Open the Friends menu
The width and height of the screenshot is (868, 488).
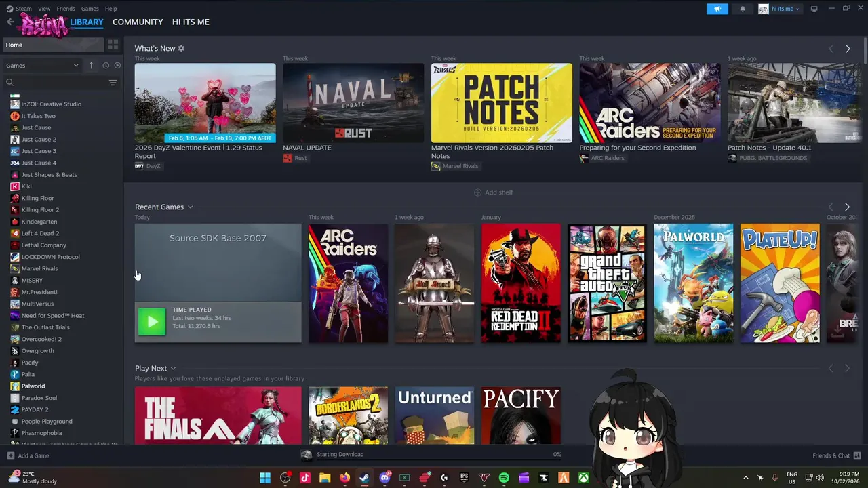click(66, 9)
